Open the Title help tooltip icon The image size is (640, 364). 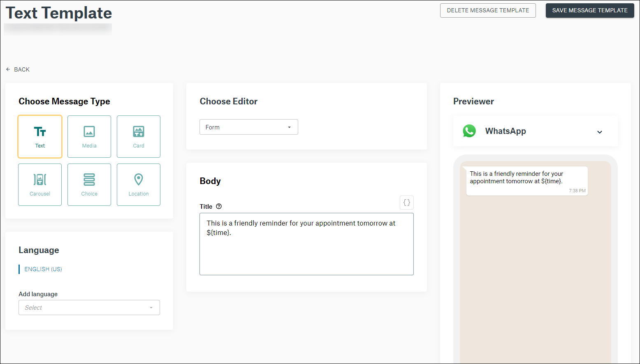tap(218, 206)
